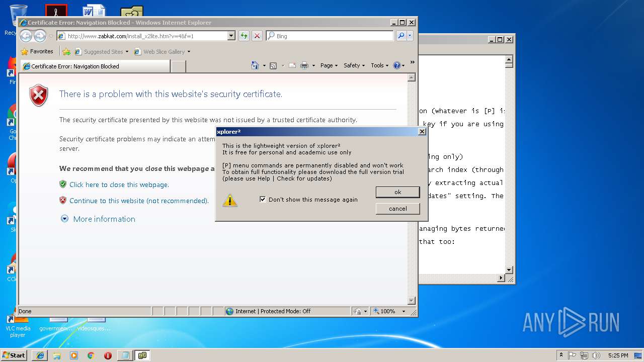Image resolution: width=644 pixels, height=362 pixels.
Task: Add page to Favorites bar icon
Action: [x=66, y=51]
